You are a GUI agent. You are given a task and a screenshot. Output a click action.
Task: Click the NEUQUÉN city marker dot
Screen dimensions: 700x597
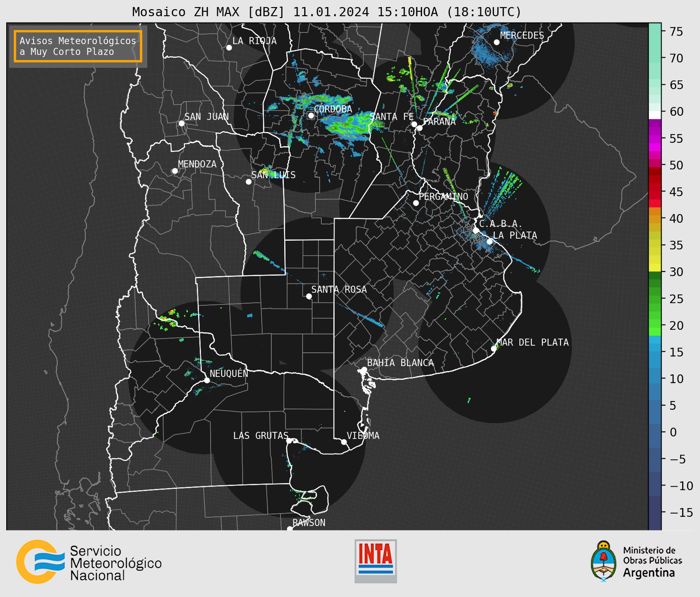pyautogui.click(x=207, y=380)
